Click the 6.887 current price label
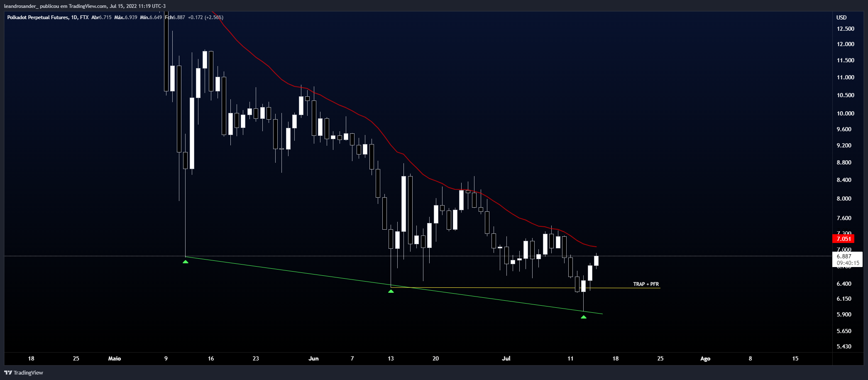 tap(844, 256)
